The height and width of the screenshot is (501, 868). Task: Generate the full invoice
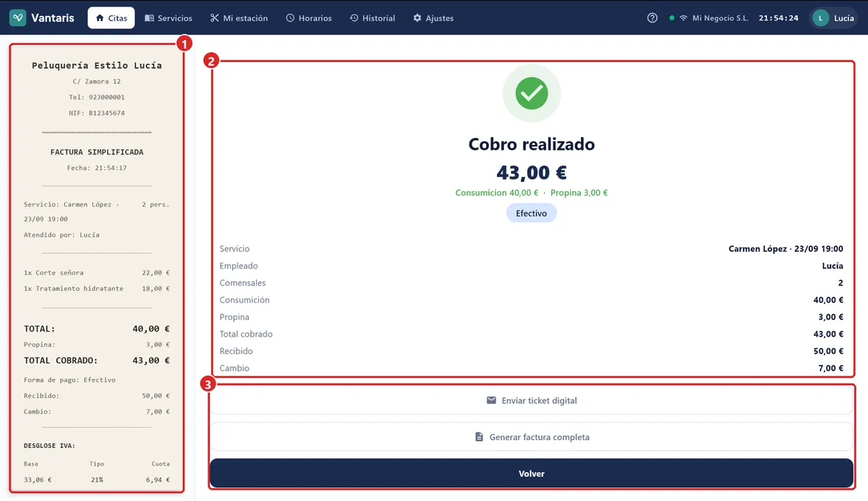(532, 437)
